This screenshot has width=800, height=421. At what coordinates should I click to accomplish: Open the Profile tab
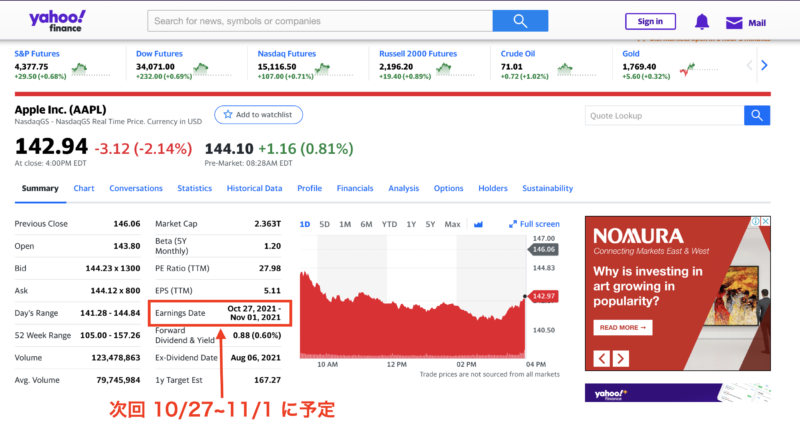pyautogui.click(x=309, y=188)
